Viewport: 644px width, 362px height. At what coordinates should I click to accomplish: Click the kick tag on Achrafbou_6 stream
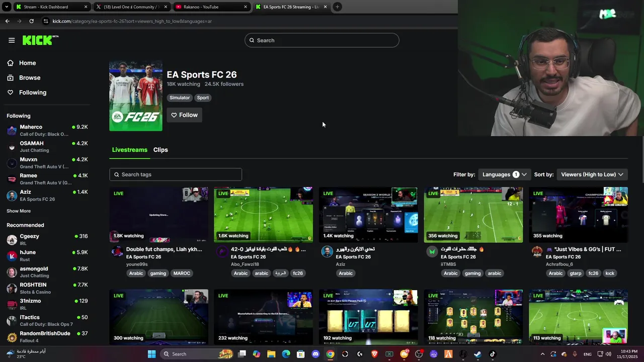click(610, 274)
